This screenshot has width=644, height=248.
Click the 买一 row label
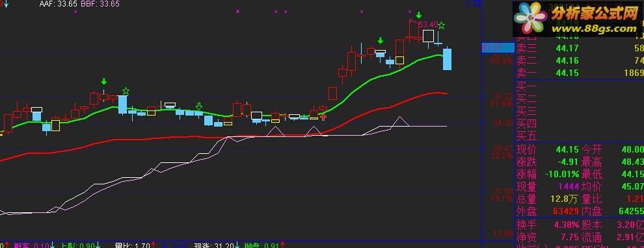coord(526,87)
